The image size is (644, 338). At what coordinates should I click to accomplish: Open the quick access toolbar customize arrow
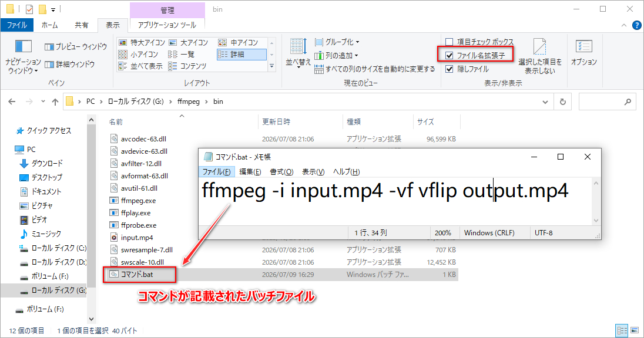(x=53, y=9)
